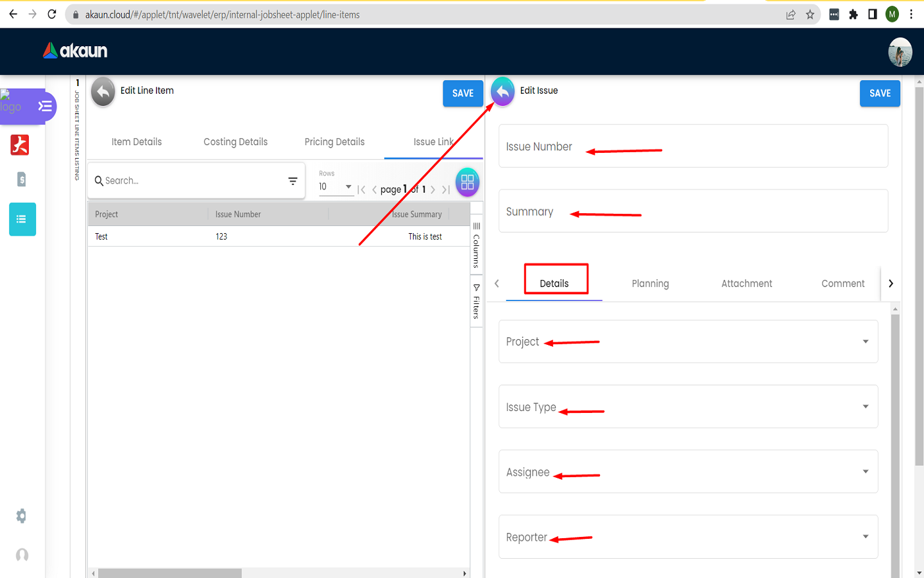The width and height of the screenshot is (924, 578).
Task: Click the filter icon in the search bar
Action: coord(293,181)
